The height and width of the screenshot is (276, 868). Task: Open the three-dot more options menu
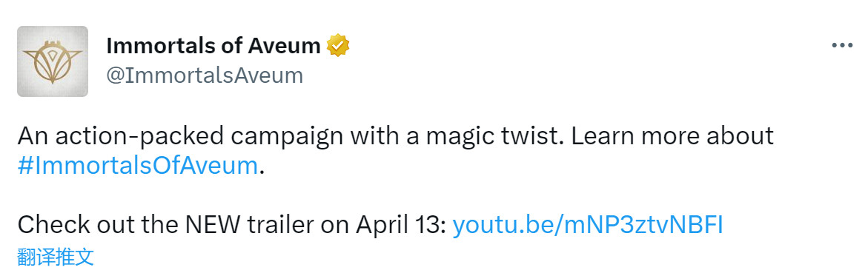coord(842,46)
